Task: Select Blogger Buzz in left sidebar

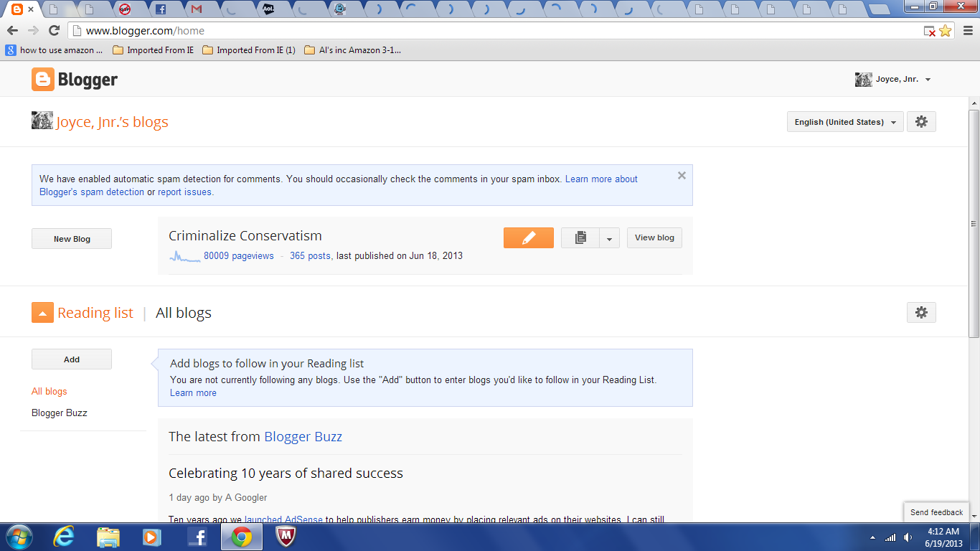Action: pyautogui.click(x=60, y=413)
